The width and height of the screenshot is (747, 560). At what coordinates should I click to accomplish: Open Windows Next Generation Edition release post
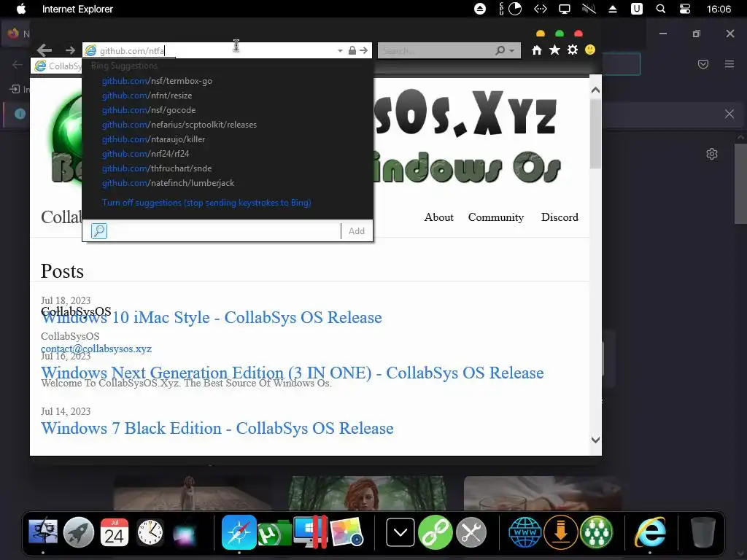292,373
